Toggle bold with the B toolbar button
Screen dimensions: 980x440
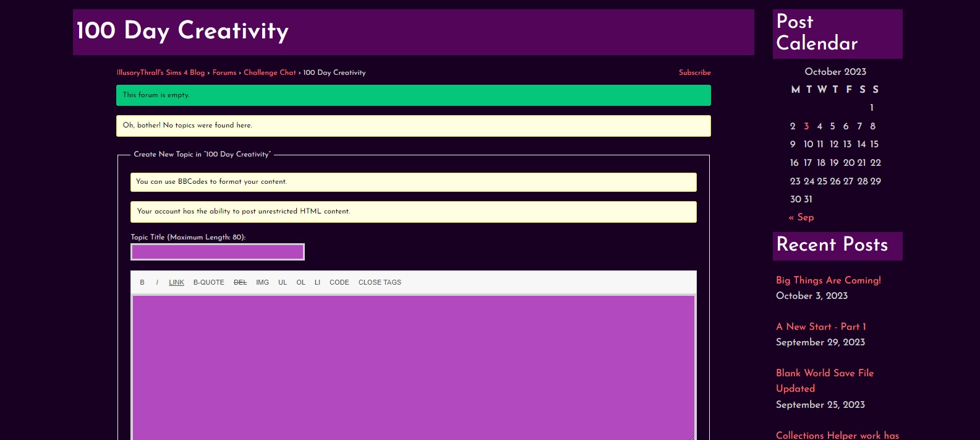click(x=142, y=282)
